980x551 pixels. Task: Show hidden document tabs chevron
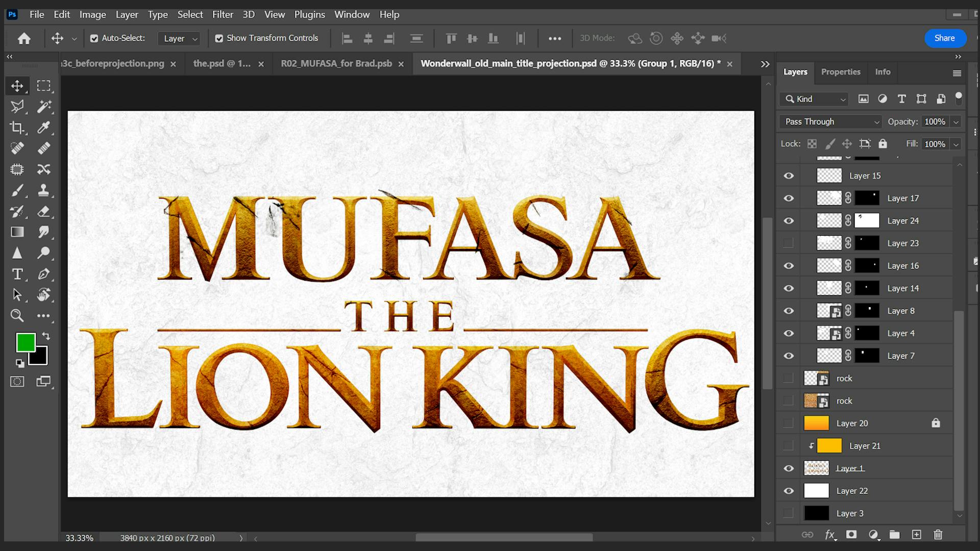point(765,64)
